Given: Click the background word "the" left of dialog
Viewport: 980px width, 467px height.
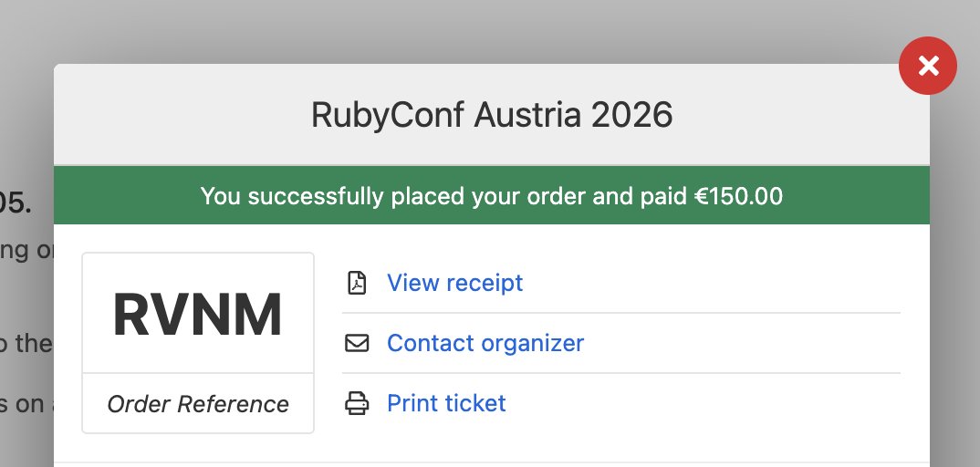Looking at the screenshot, I should (34, 343).
